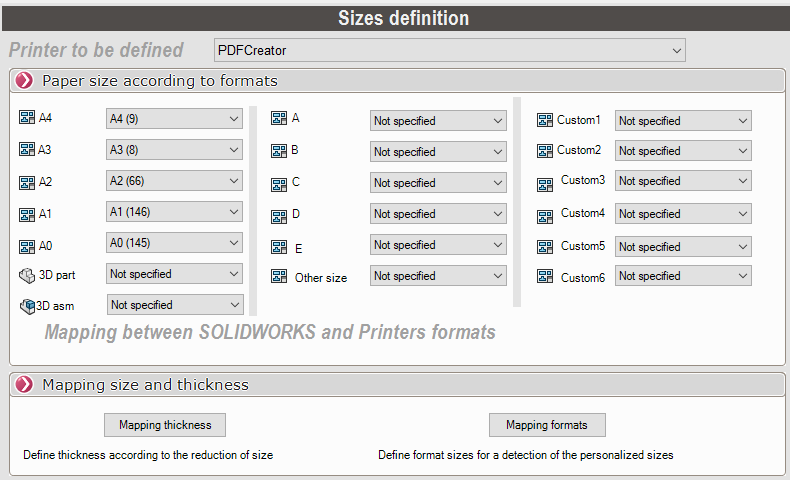Click the Custom1 format icon

[545, 120]
